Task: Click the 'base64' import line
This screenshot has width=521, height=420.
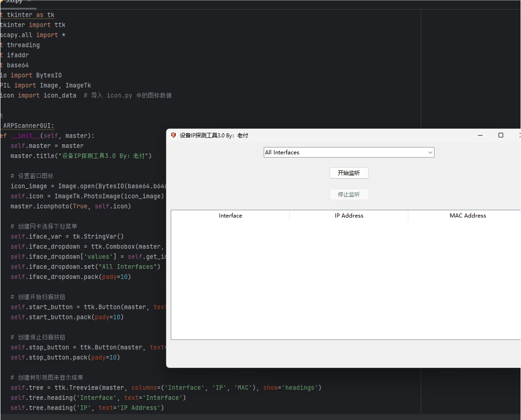Action: 14,65
